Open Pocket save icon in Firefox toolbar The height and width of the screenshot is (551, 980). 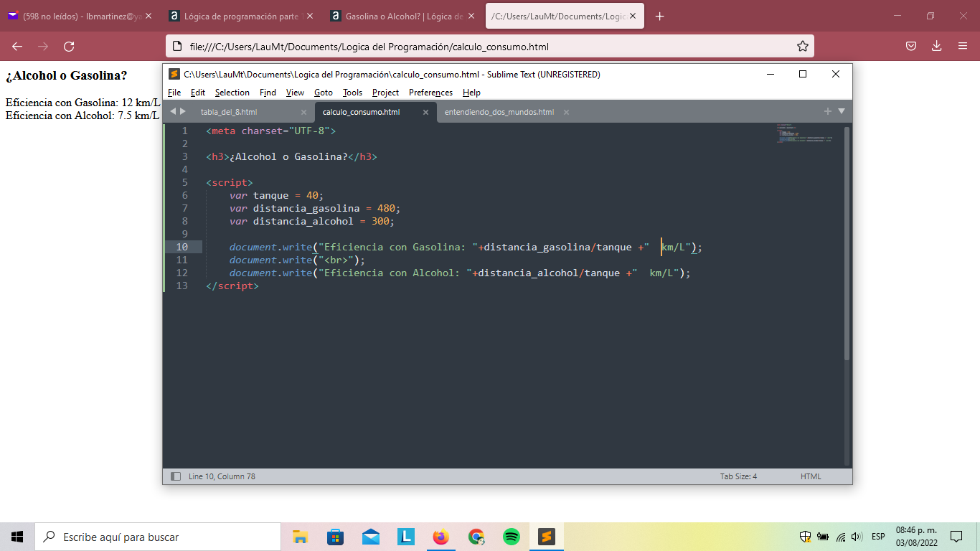coord(911,47)
